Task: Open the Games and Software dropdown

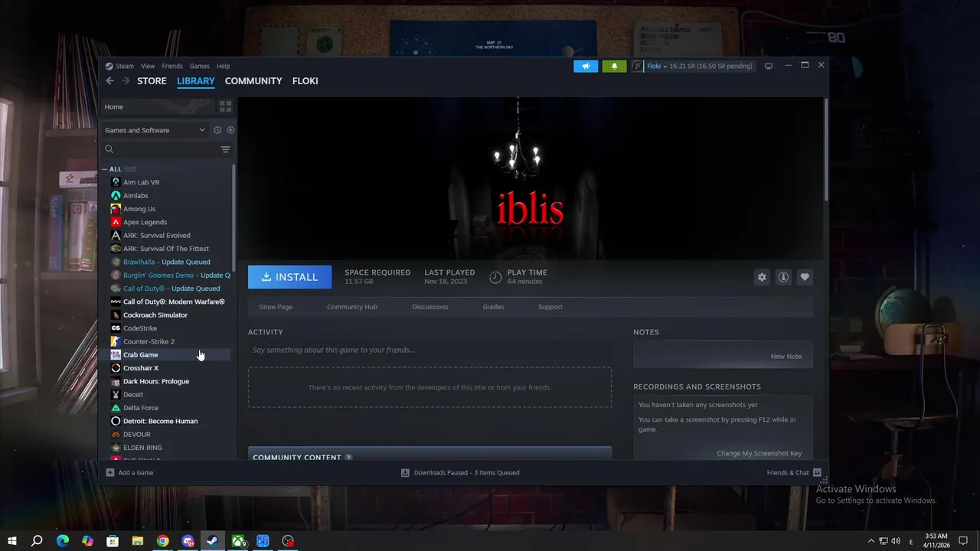Action: 155,130
